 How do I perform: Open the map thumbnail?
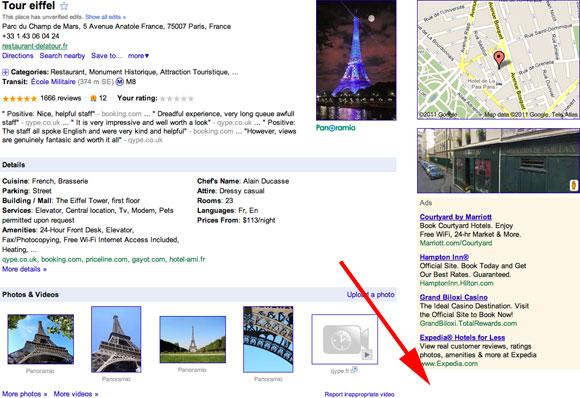click(498, 60)
